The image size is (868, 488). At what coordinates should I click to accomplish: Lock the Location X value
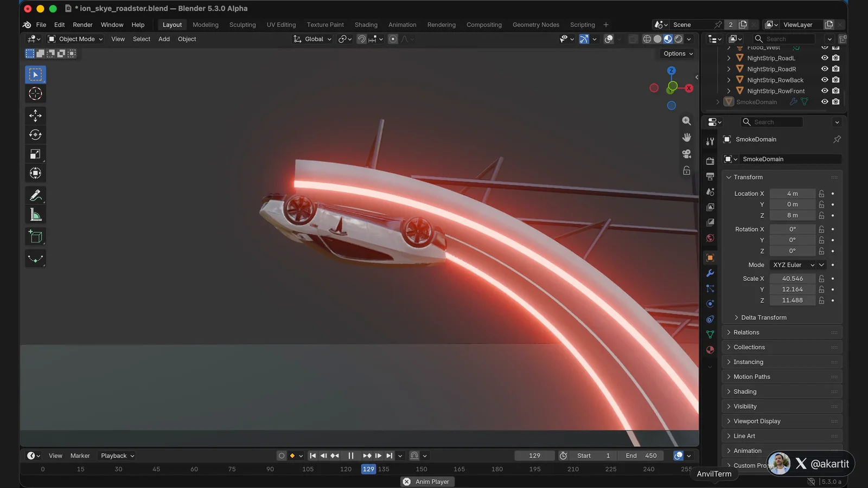point(821,194)
